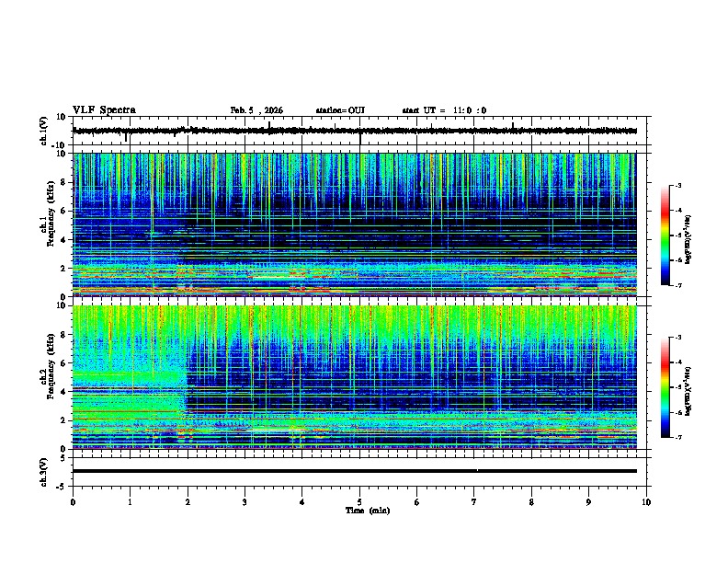The width and height of the screenshot is (728, 563).
Task: Click the ch.1 voltage waveform trace
Action: click(355, 131)
